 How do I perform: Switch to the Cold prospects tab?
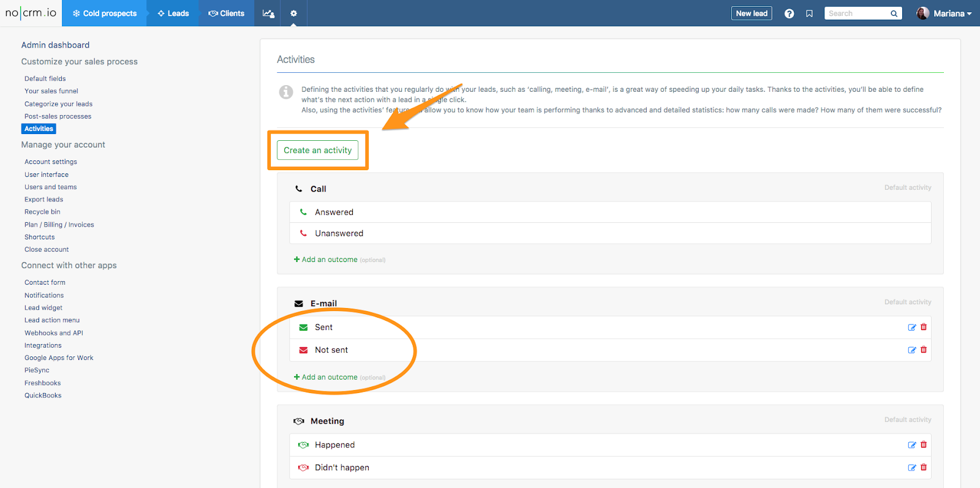[x=105, y=13]
